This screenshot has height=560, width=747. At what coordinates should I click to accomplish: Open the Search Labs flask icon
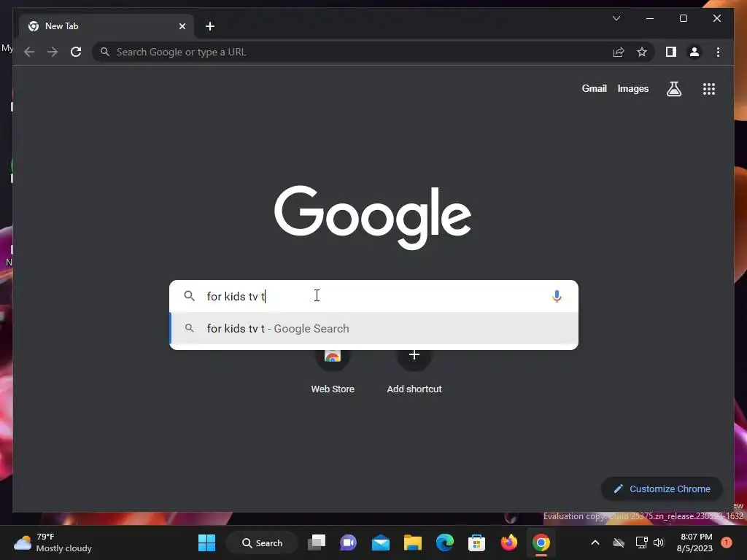coord(673,89)
